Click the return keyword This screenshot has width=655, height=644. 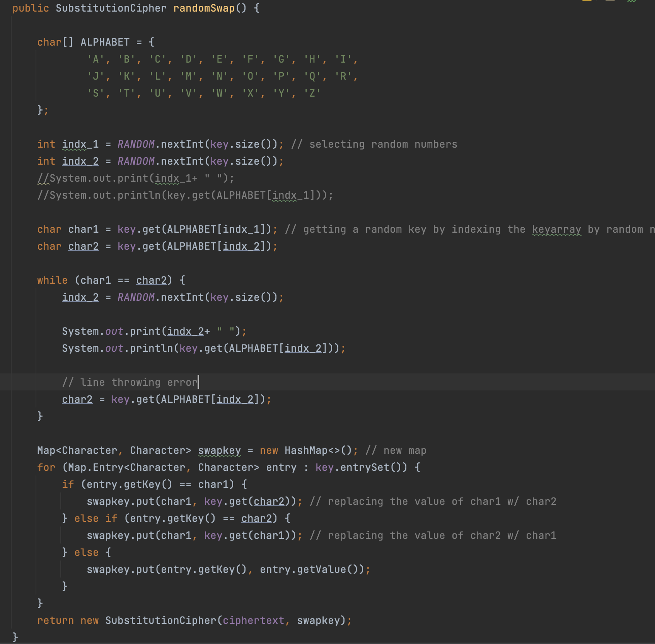[55, 620]
